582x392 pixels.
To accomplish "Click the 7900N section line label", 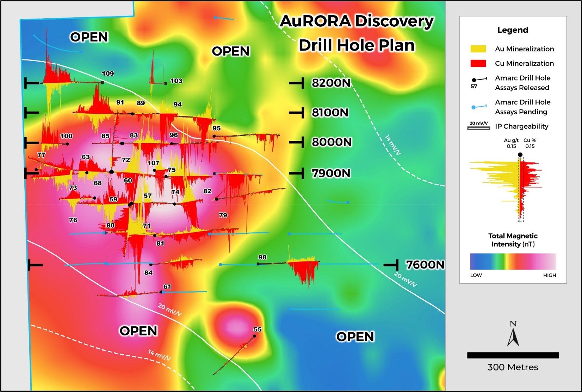I will pos(331,173).
